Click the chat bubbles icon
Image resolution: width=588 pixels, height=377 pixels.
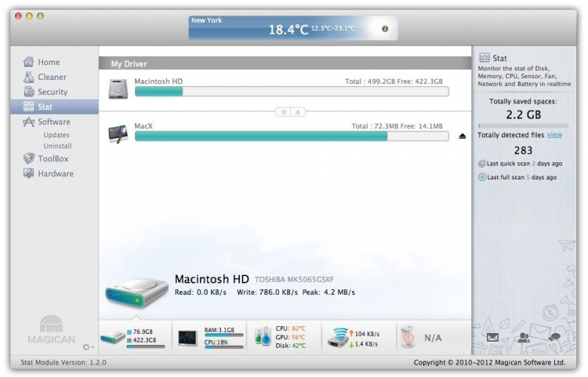(554, 337)
